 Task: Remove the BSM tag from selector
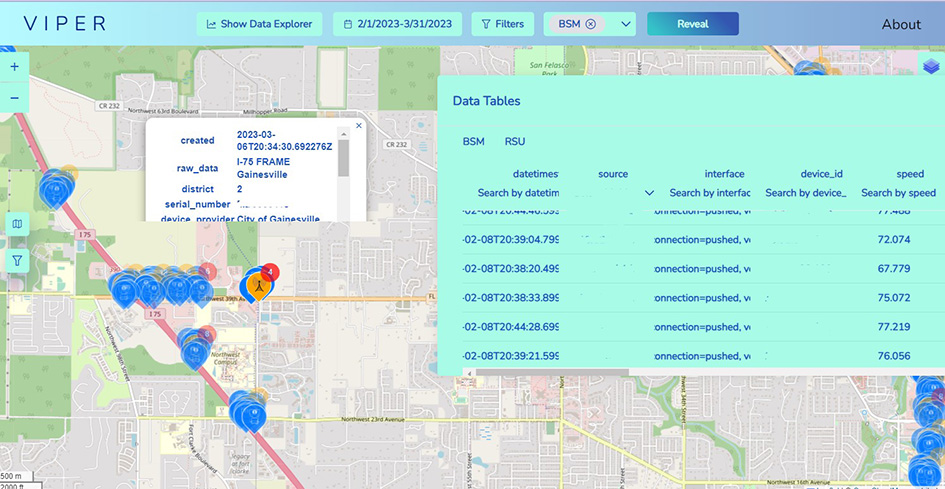click(x=590, y=24)
